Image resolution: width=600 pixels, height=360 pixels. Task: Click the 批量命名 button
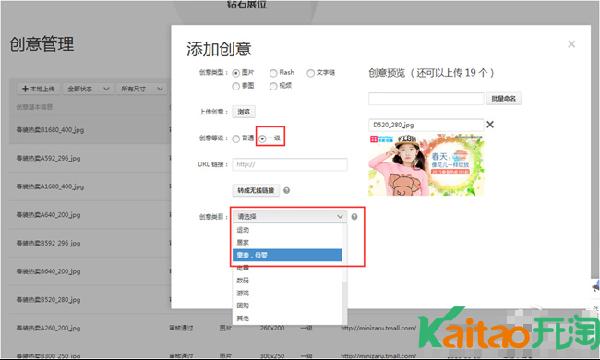click(504, 99)
